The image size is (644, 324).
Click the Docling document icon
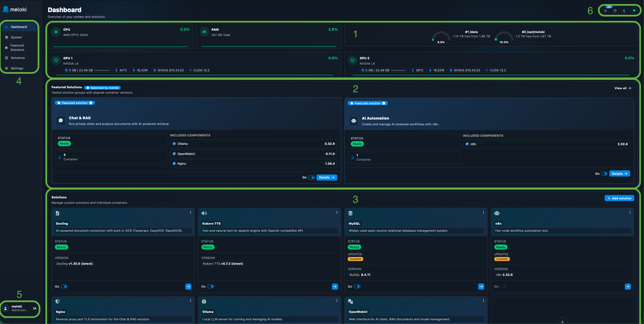(58, 213)
